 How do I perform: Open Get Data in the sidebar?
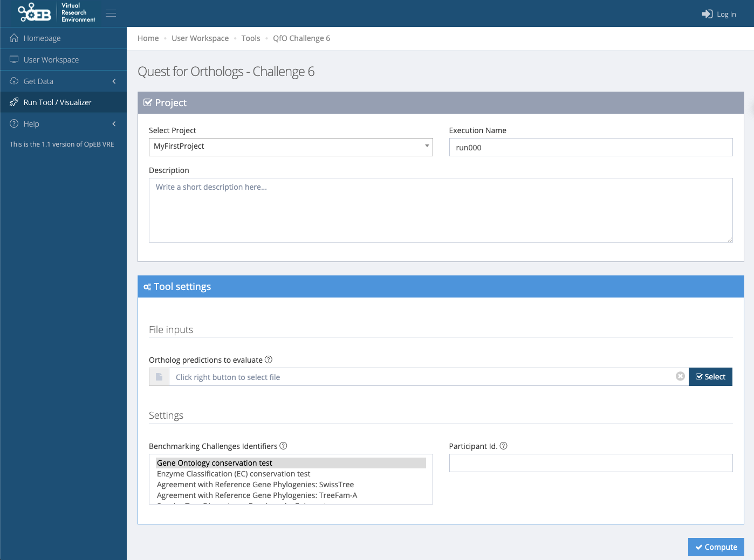click(64, 81)
